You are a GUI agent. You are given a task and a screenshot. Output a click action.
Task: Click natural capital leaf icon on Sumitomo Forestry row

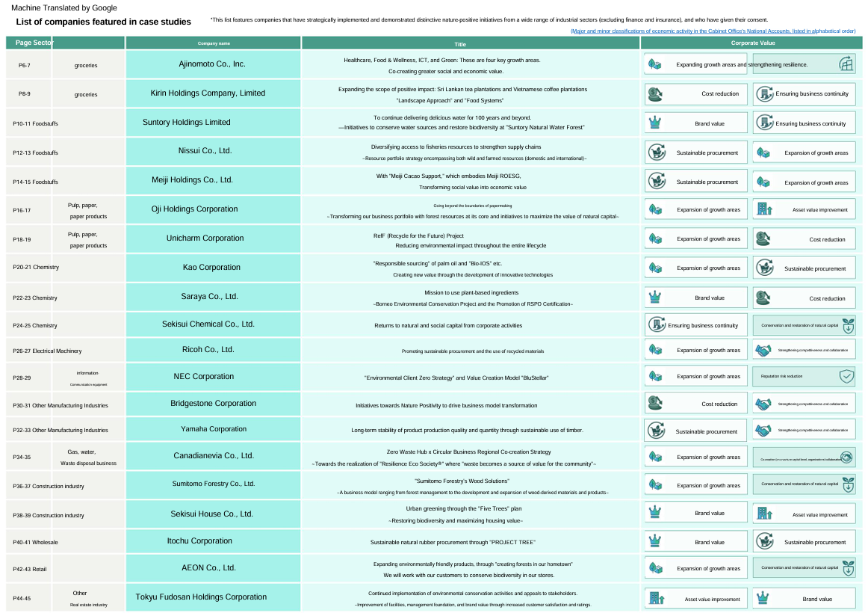click(x=846, y=484)
